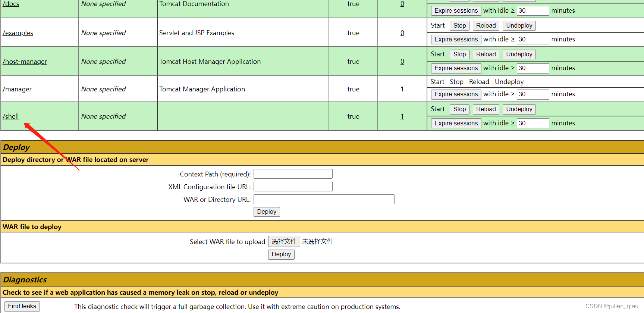Open the /shell application link

point(10,116)
